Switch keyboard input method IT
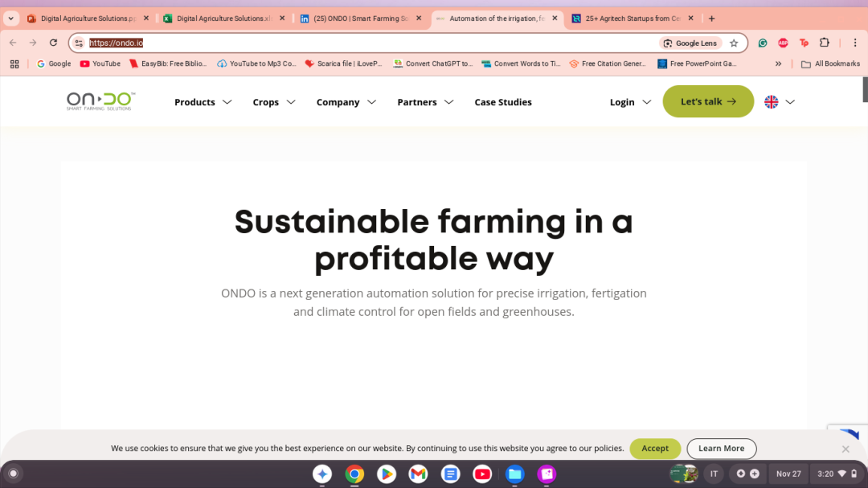The image size is (868, 488). pyautogui.click(x=714, y=474)
